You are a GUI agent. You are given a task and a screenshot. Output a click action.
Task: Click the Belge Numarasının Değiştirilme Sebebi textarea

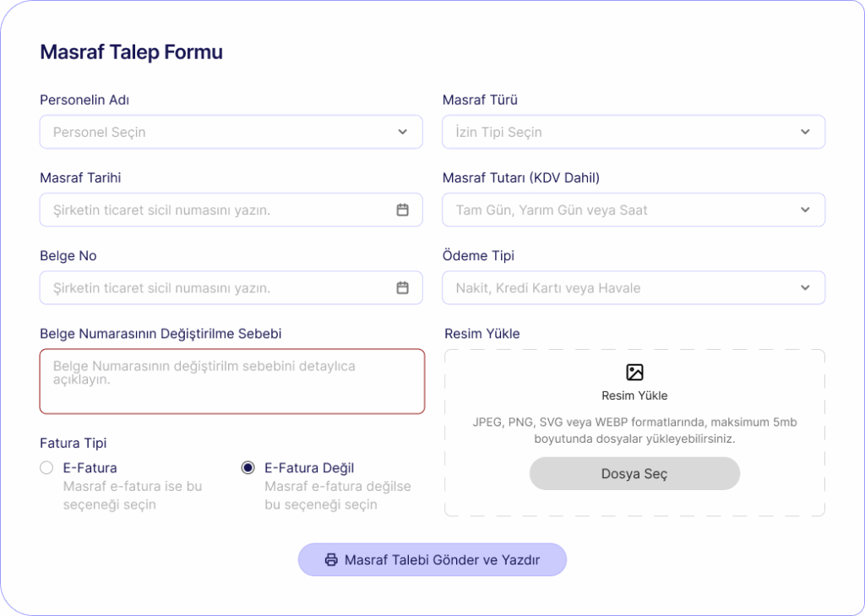pos(231,382)
